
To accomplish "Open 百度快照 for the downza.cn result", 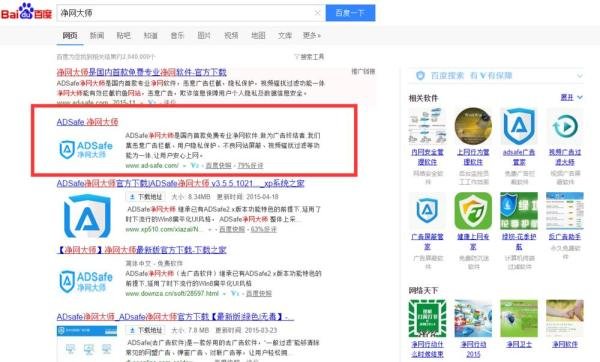I will 259,294.
